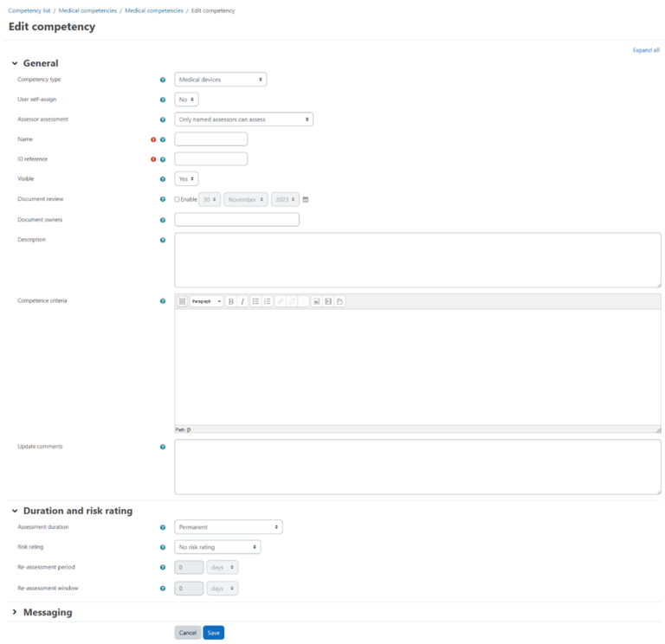Enable the Document review date checkbox
Image resolution: width=665 pixels, height=644 pixels.
[x=178, y=199]
